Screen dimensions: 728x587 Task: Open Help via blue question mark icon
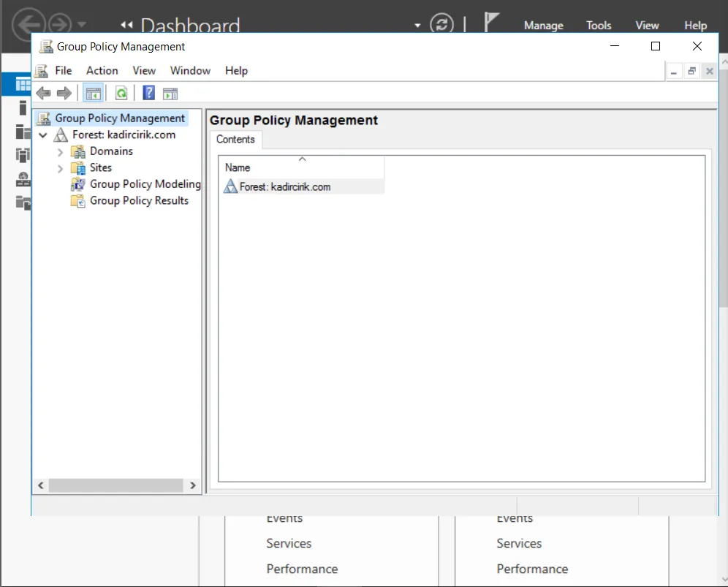148,94
